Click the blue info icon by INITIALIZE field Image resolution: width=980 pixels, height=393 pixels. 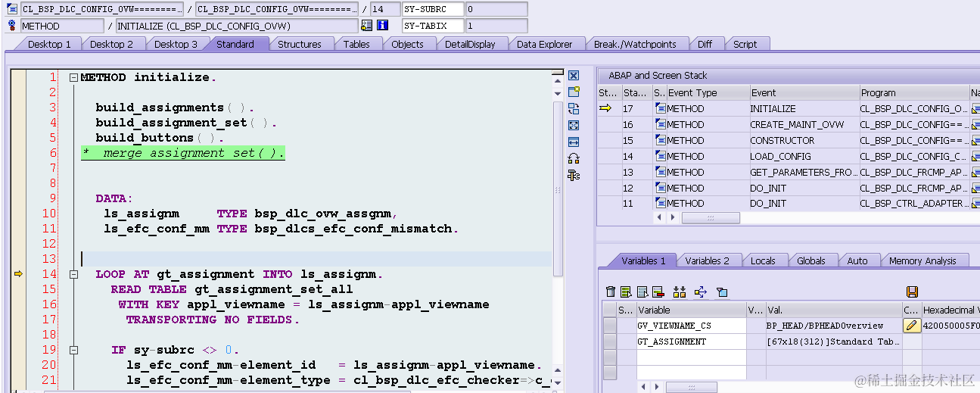(382, 25)
